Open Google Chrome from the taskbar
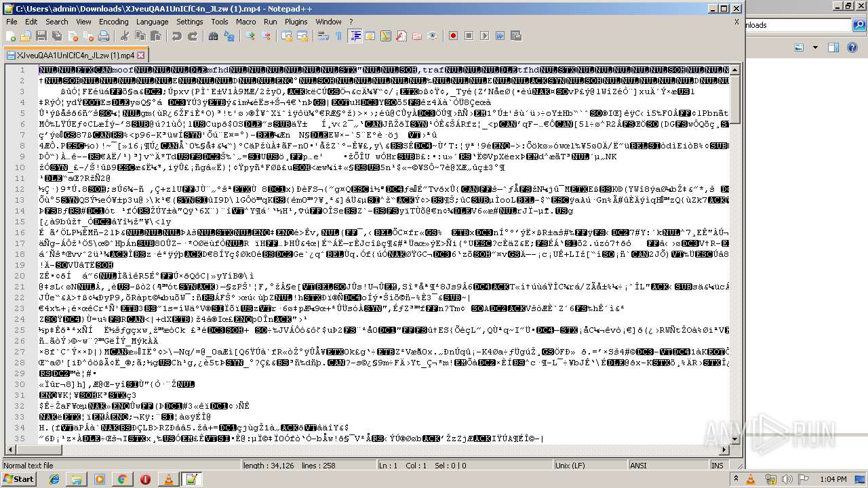Viewport: 868px width, 488px height. tap(122, 479)
